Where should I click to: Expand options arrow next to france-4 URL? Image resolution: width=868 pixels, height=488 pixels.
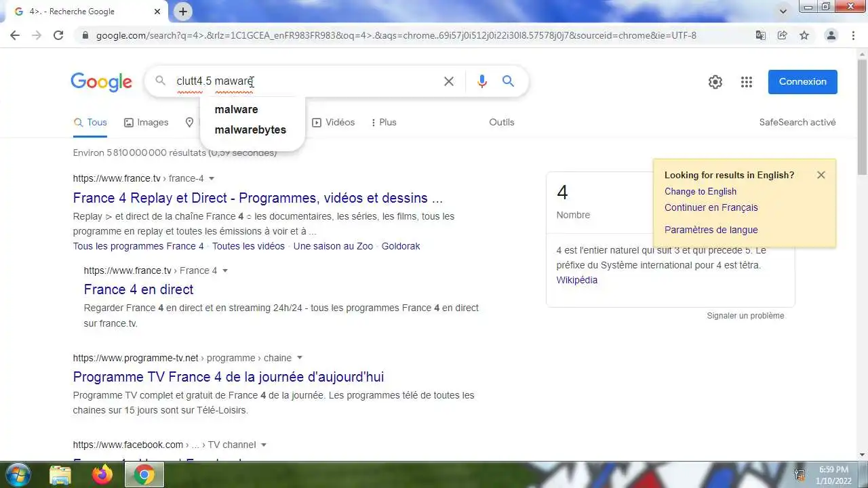(212, 178)
